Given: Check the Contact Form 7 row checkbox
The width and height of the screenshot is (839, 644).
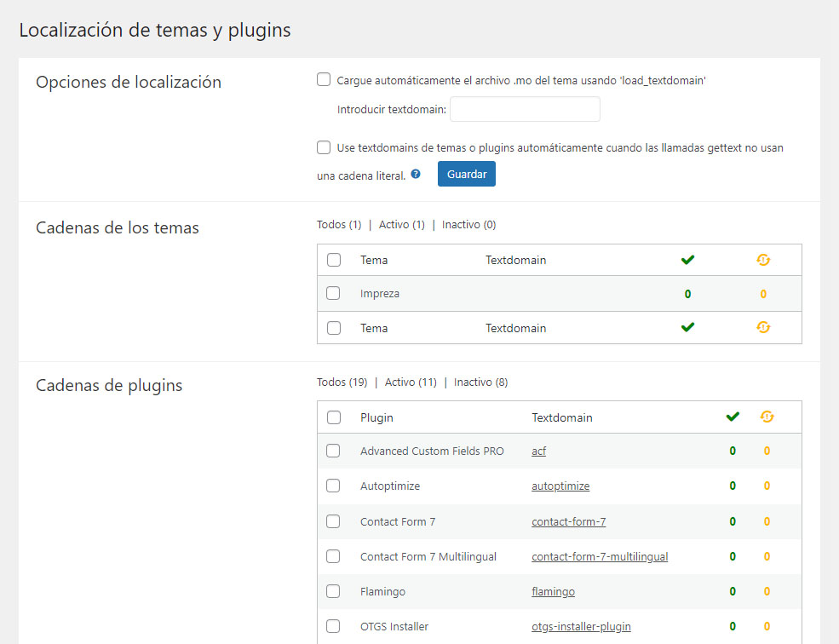Looking at the screenshot, I should tap(333, 521).
